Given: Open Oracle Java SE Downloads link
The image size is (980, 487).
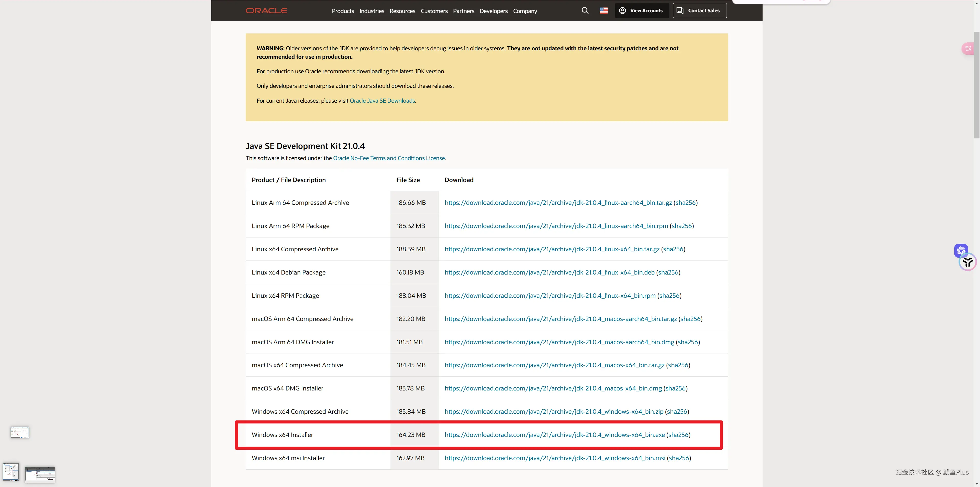Looking at the screenshot, I should coord(382,101).
